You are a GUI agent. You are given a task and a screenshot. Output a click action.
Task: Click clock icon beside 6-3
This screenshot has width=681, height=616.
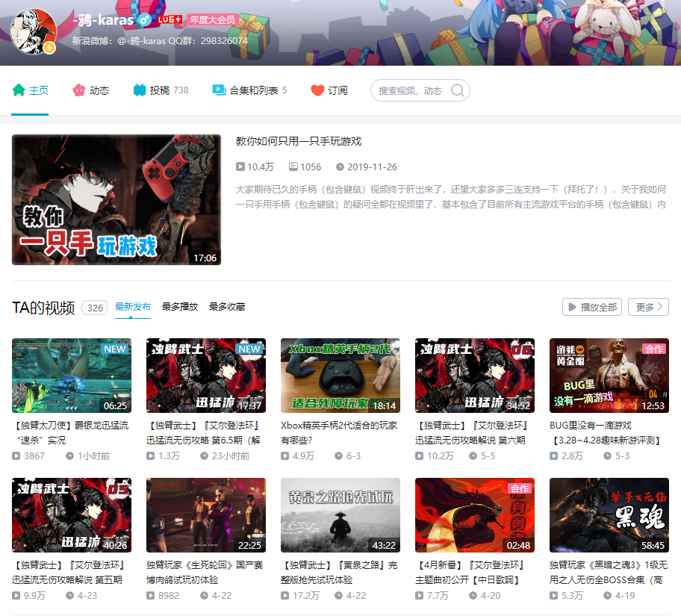[x=338, y=456]
